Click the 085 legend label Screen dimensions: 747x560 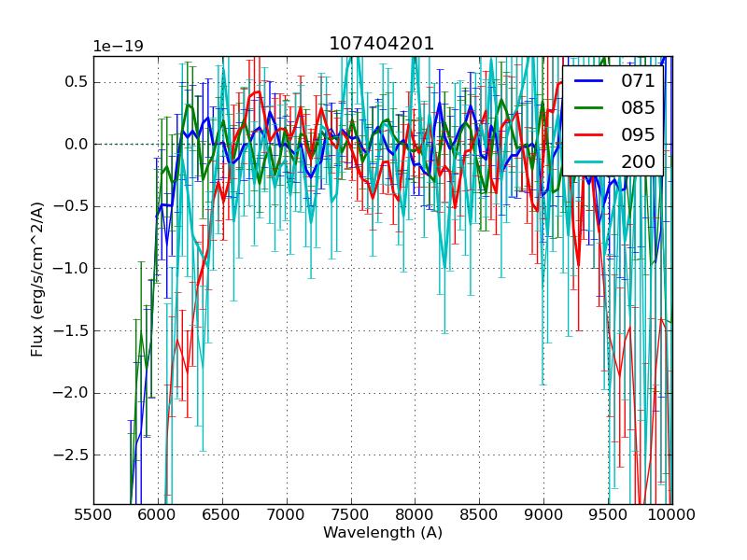coord(638,107)
